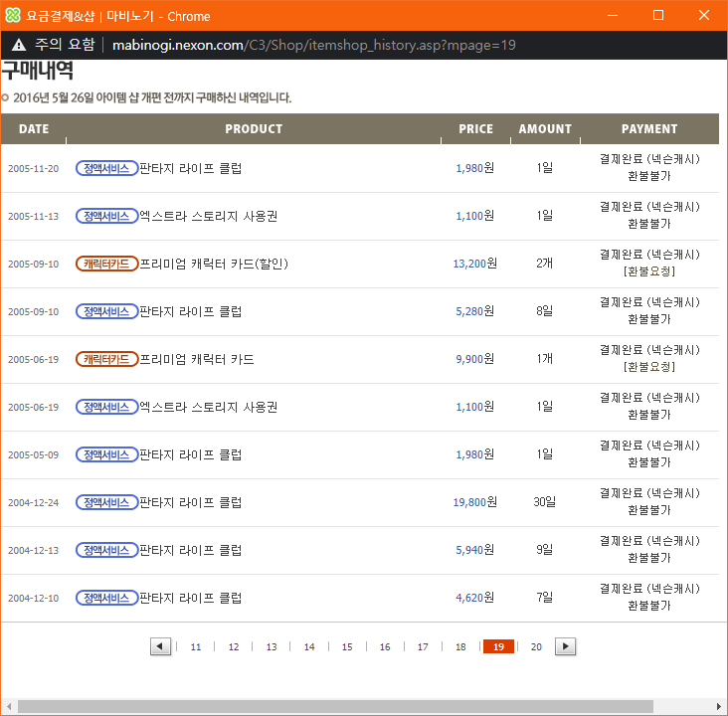Go to page 18

coord(460,646)
